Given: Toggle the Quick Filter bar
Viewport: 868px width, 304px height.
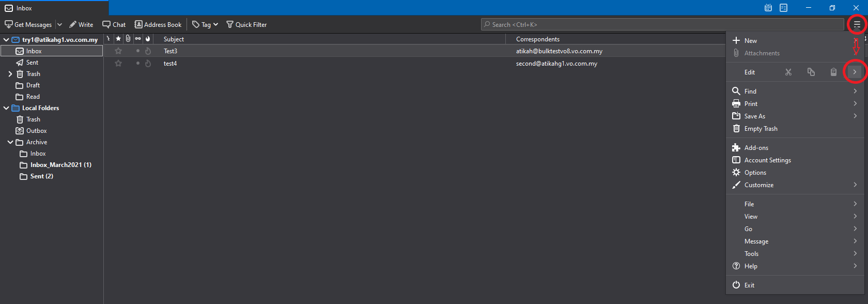Looking at the screenshot, I should pos(246,24).
